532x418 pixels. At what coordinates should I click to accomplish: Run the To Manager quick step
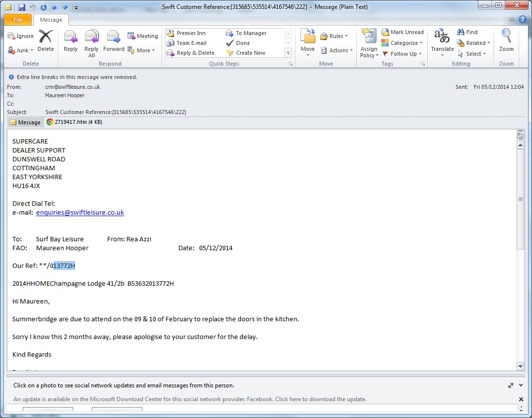246,33
